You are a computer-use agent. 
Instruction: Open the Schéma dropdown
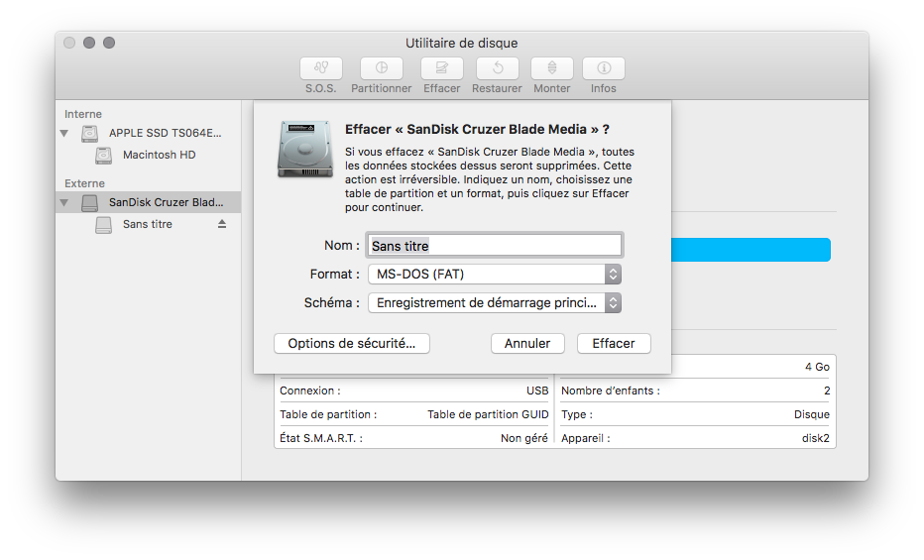click(x=495, y=302)
